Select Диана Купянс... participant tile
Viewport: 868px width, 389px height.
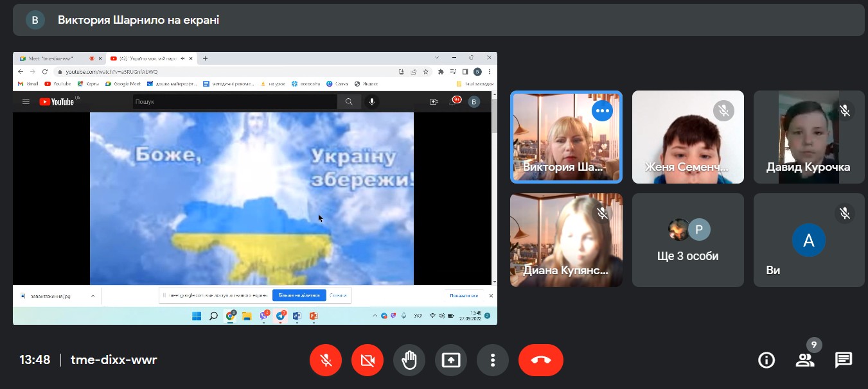point(566,240)
